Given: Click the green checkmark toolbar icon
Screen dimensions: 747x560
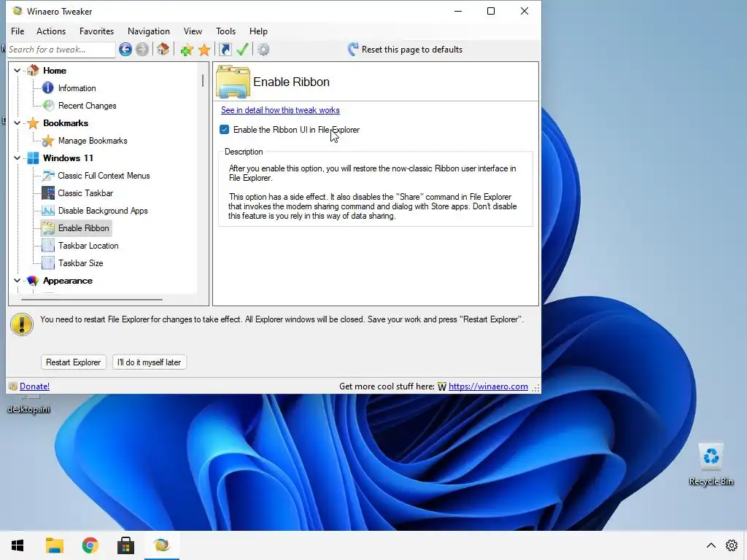Looking at the screenshot, I should coord(242,49).
